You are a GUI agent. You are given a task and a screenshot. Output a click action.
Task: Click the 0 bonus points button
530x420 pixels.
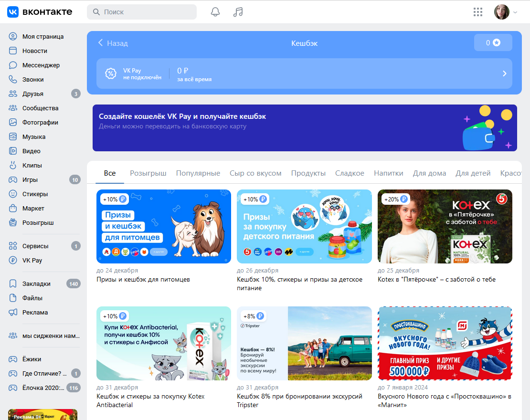tap(493, 42)
